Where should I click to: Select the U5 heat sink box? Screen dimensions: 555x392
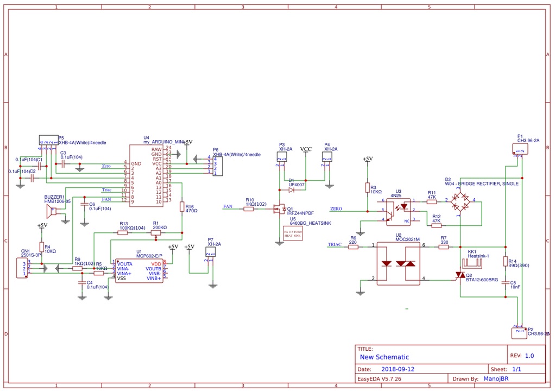293,233
